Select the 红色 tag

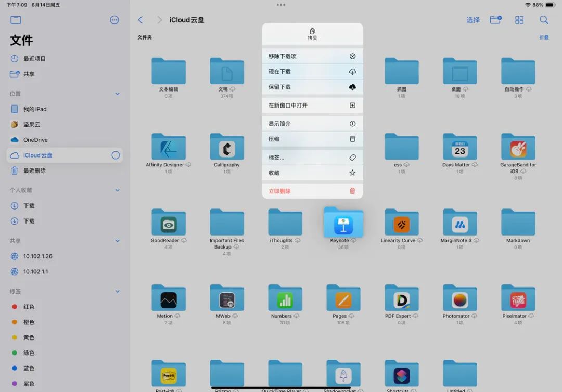coord(29,307)
